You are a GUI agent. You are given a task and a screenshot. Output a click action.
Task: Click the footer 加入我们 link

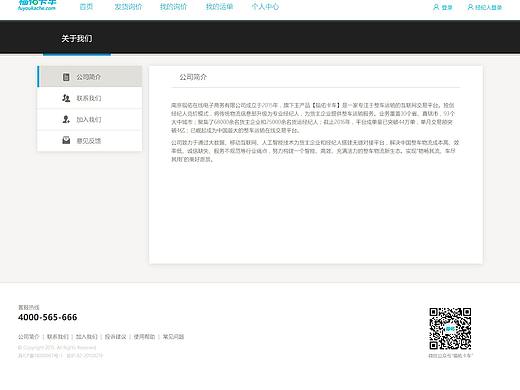(87, 337)
